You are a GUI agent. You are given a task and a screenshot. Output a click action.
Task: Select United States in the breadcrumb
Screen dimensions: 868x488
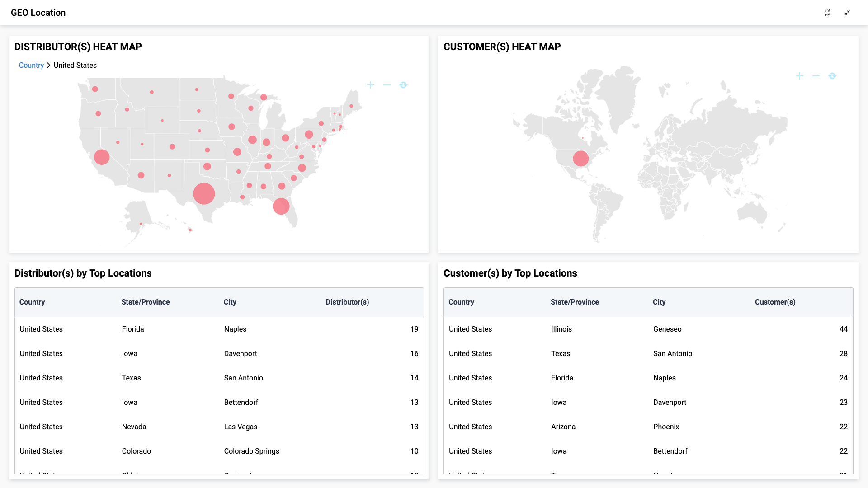coord(75,65)
